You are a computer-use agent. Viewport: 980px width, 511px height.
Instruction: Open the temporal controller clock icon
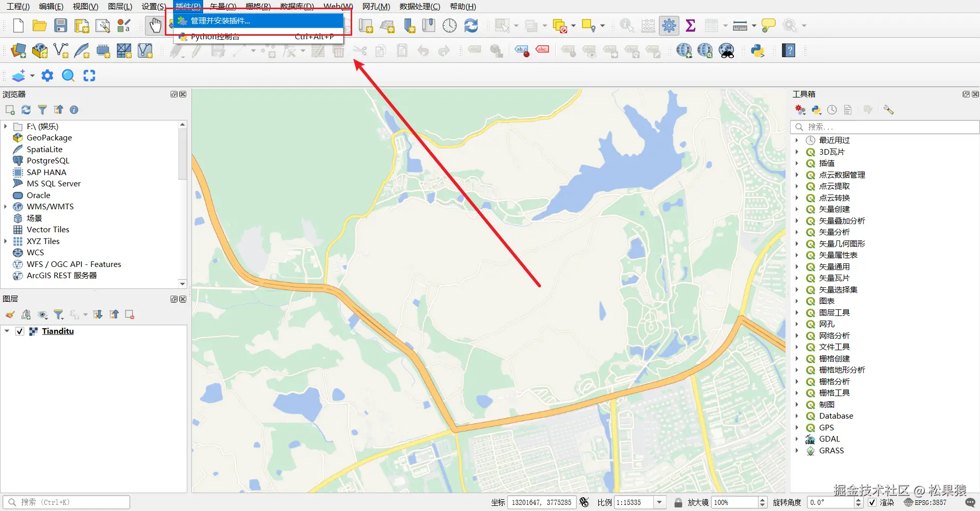click(450, 26)
